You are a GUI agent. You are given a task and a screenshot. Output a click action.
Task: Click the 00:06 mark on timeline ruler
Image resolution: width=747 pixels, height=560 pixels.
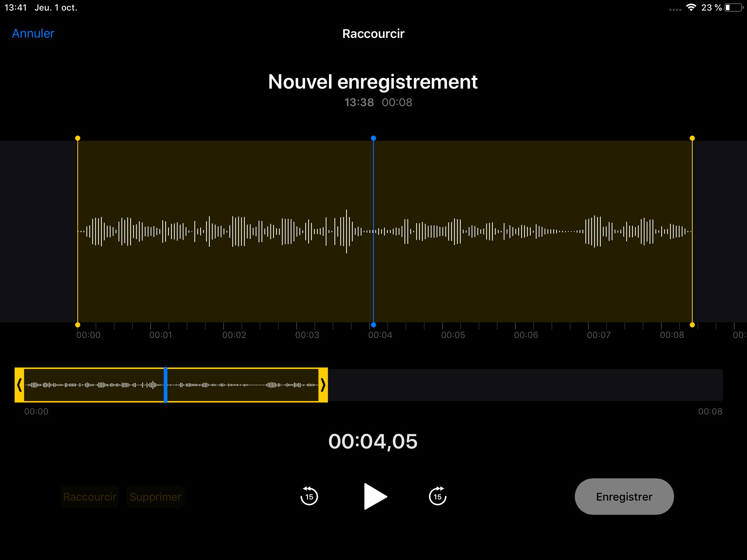(x=526, y=335)
